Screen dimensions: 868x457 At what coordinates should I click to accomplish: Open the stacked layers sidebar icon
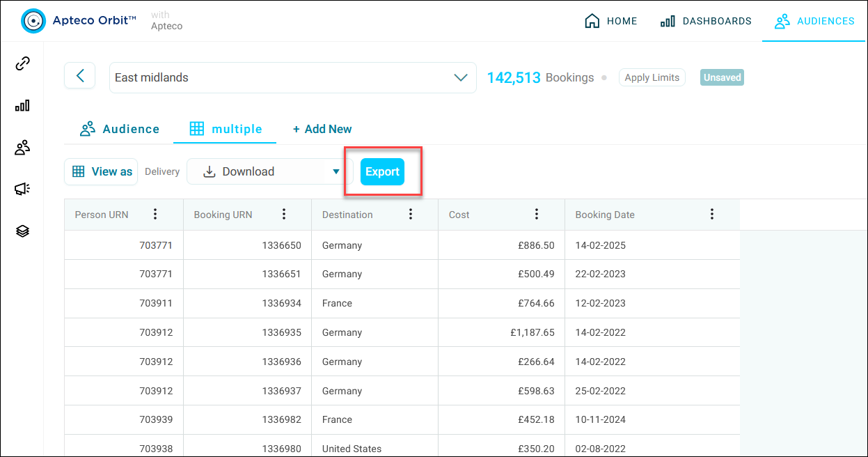point(22,231)
